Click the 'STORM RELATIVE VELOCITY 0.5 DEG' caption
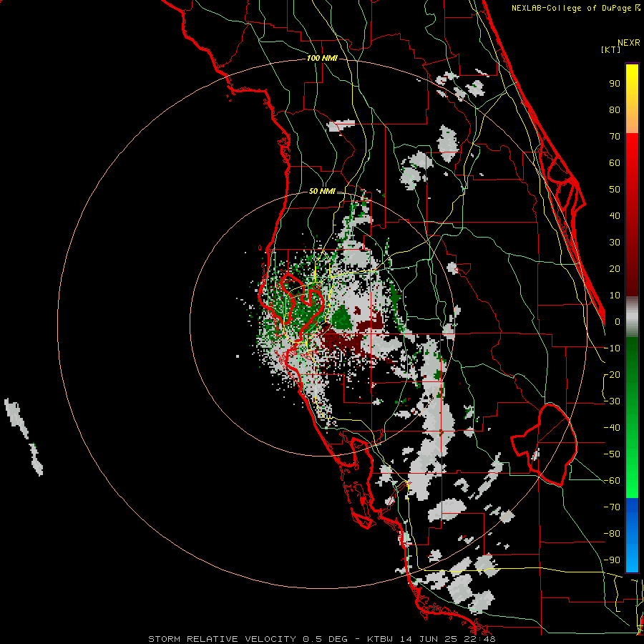 coord(248,639)
